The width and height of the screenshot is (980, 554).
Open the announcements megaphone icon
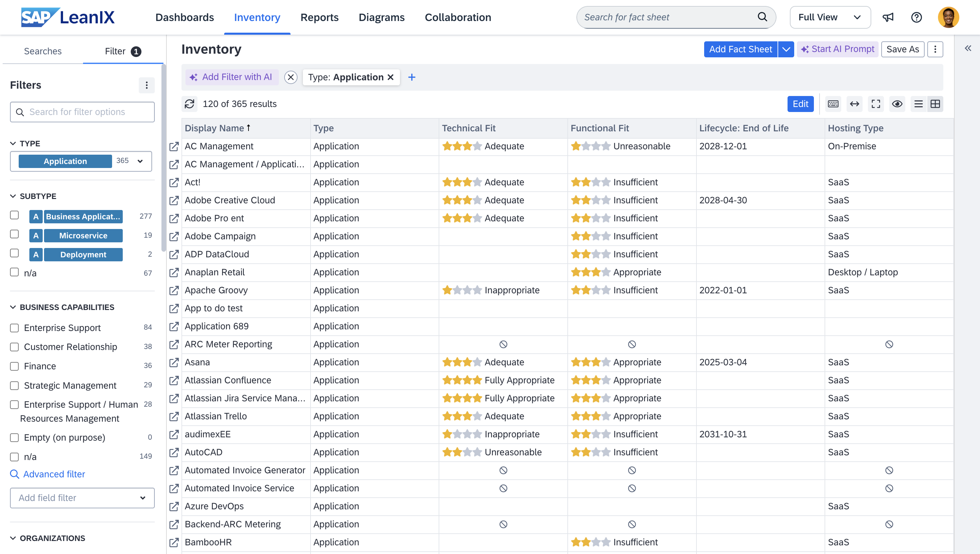click(888, 18)
